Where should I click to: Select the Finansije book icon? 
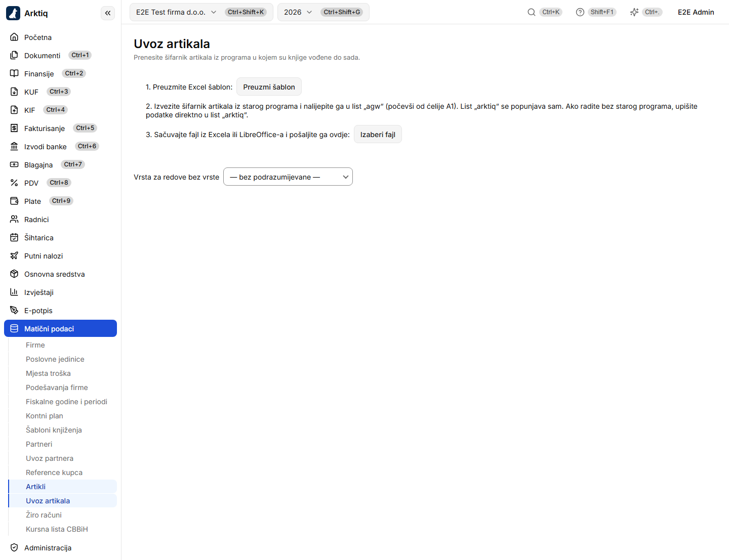tap(14, 74)
